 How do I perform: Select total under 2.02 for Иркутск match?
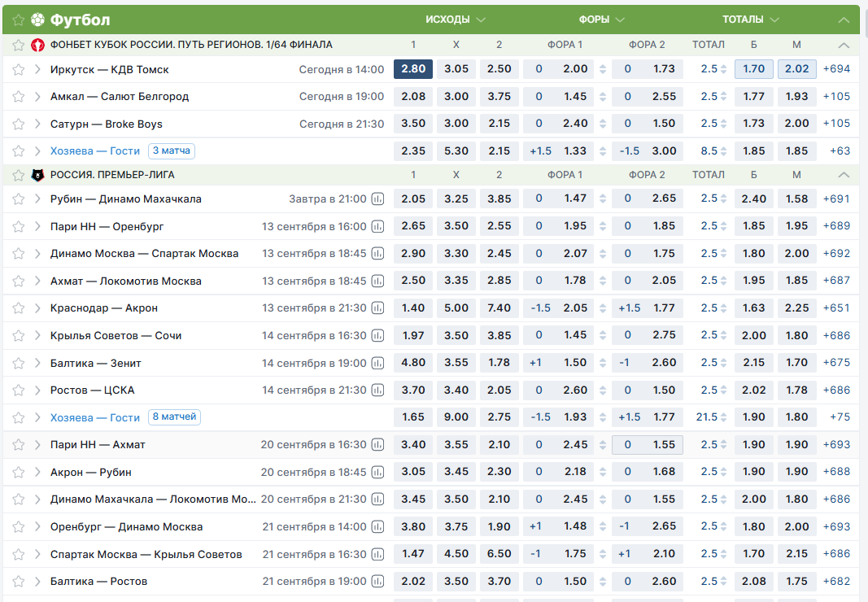pos(796,68)
